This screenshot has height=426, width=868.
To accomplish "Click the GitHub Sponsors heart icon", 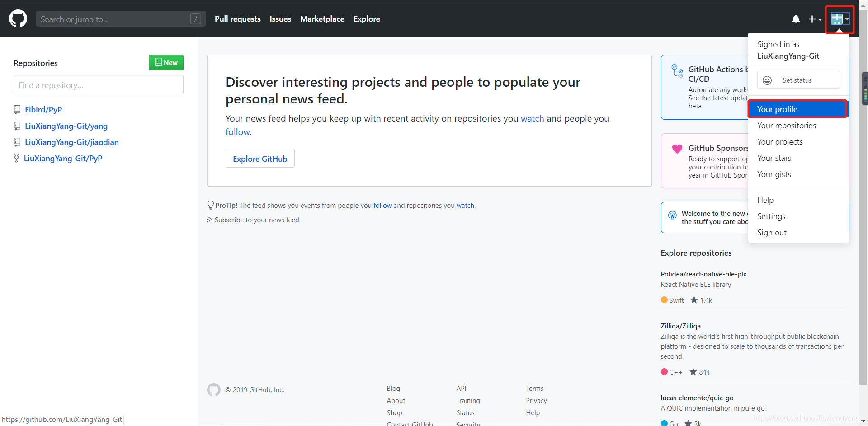I will coord(677,149).
